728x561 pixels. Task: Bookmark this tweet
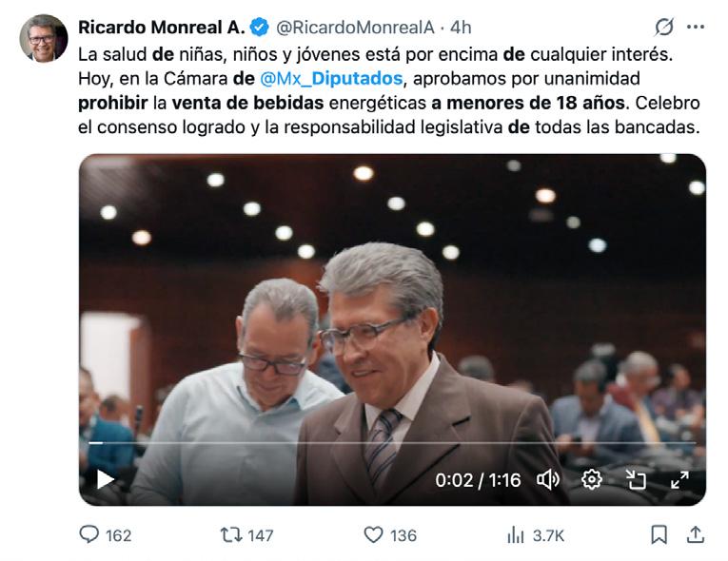click(x=659, y=534)
